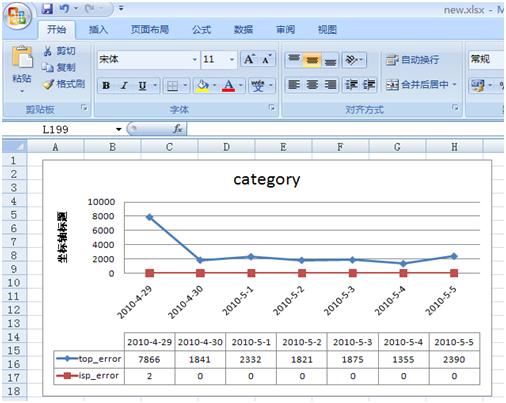The height and width of the screenshot is (403, 506).
Task: Select top_error legend entry in data table
Action: click(89, 359)
